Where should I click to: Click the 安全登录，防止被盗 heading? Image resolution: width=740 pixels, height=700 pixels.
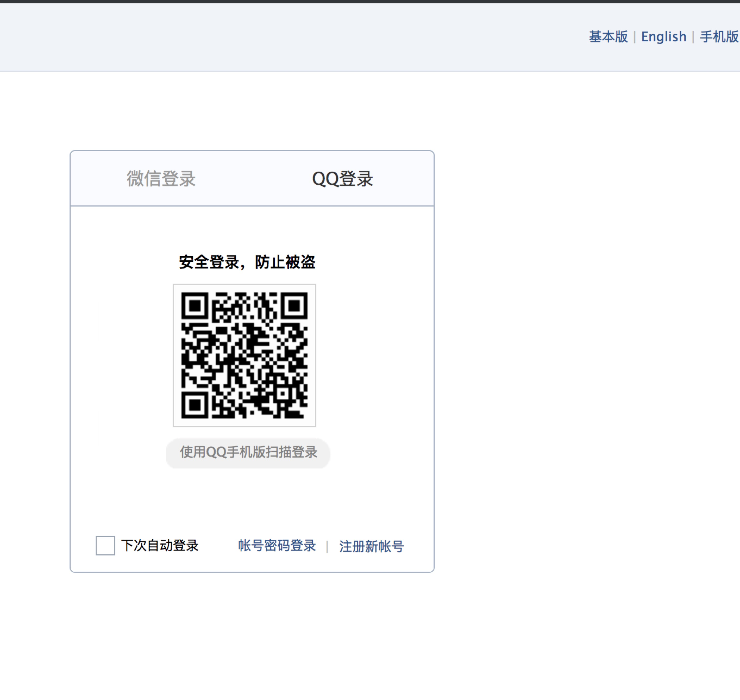[247, 262]
